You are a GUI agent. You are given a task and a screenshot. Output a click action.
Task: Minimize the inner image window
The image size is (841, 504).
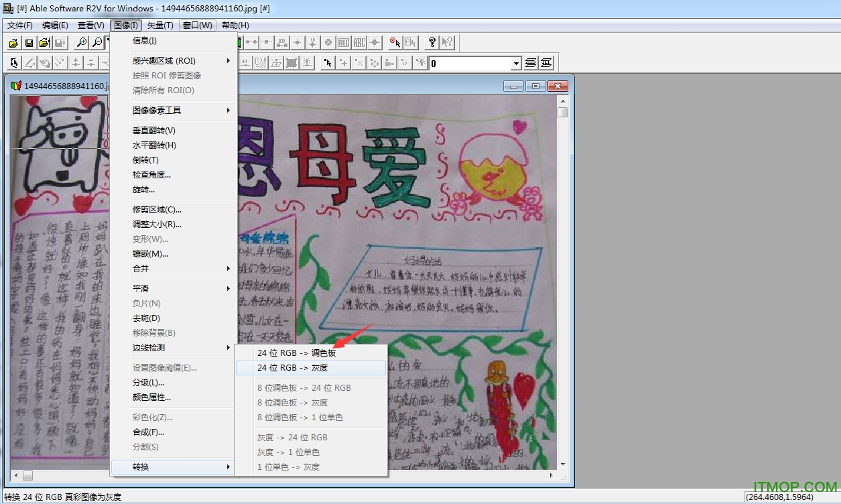tap(514, 86)
